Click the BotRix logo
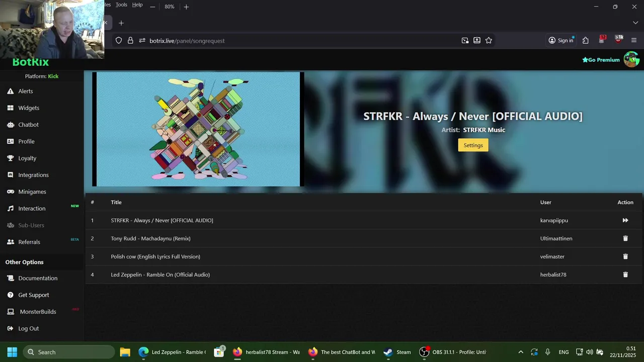The height and width of the screenshot is (362, 644). (x=31, y=62)
